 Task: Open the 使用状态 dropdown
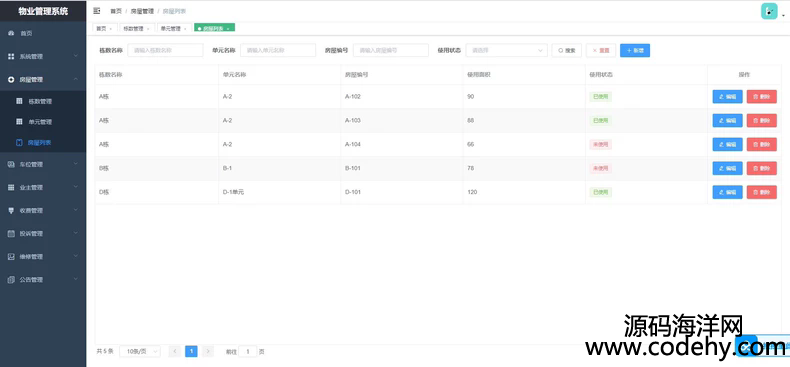coord(506,50)
